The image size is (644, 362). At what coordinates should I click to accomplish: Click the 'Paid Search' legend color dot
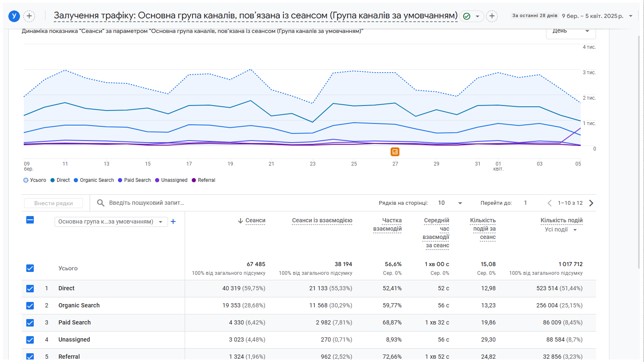(120, 180)
